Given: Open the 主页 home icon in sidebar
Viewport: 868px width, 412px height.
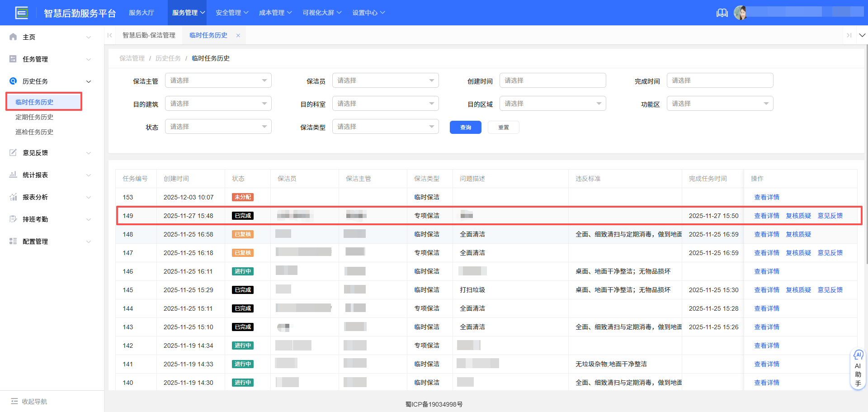Looking at the screenshot, I should [13, 37].
